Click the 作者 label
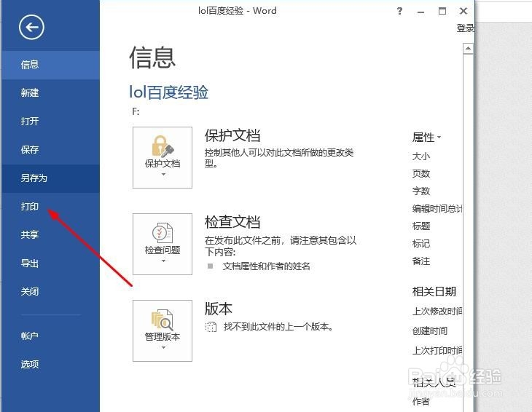 [421, 402]
